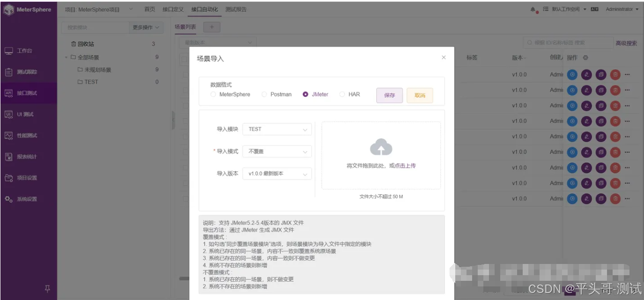Viewport: 644px width, 300px height.
Task: Copy the first scenario row
Action: 601,74
